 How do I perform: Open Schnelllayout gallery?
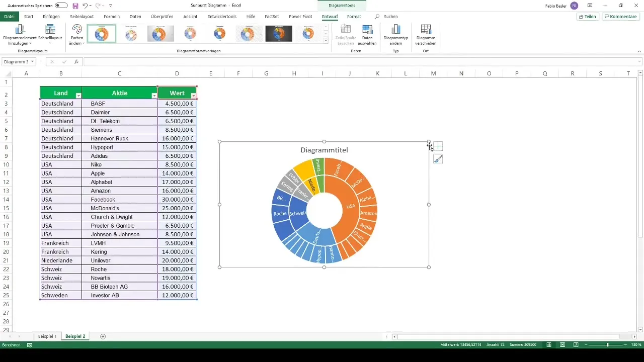(x=50, y=35)
